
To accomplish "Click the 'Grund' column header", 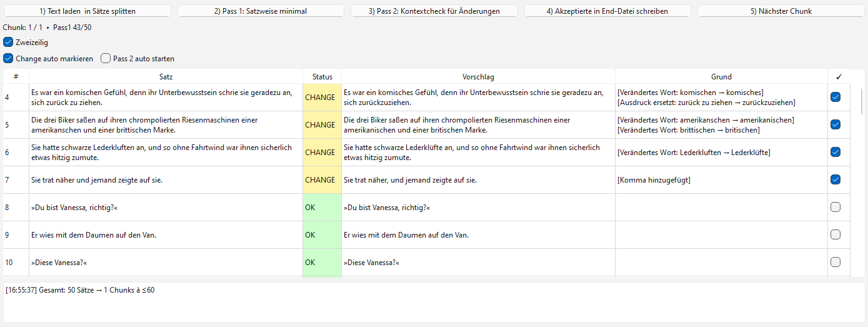I will coord(721,77).
